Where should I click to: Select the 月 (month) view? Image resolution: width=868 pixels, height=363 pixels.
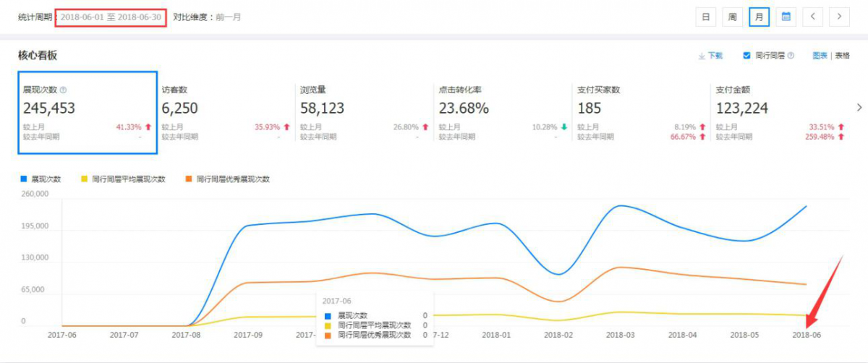[759, 17]
